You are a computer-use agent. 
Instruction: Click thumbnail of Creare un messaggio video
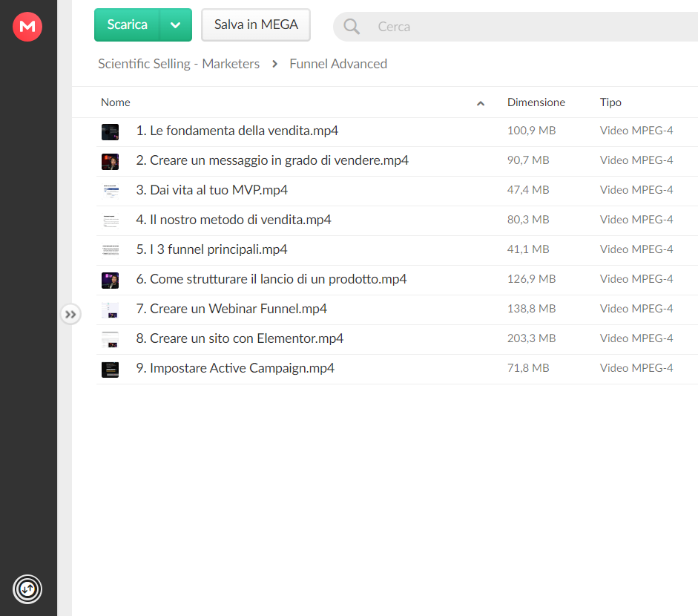[x=110, y=162]
